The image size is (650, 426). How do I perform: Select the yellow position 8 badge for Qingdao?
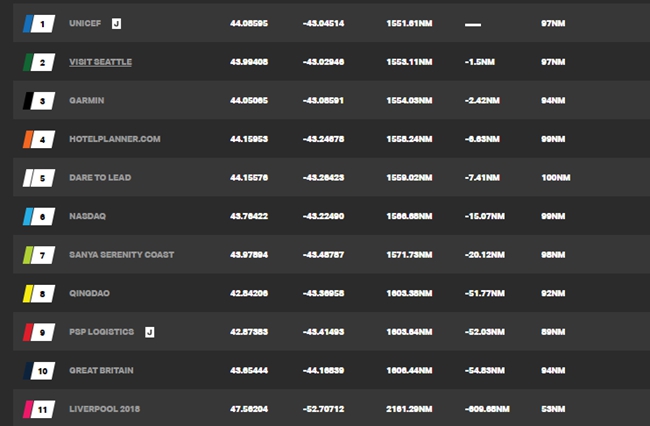tap(39, 293)
